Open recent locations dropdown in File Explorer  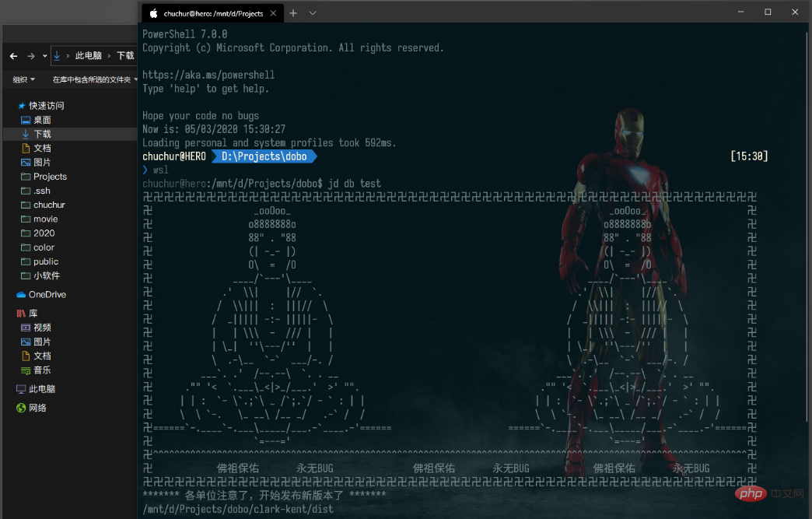(x=45, y=56)
